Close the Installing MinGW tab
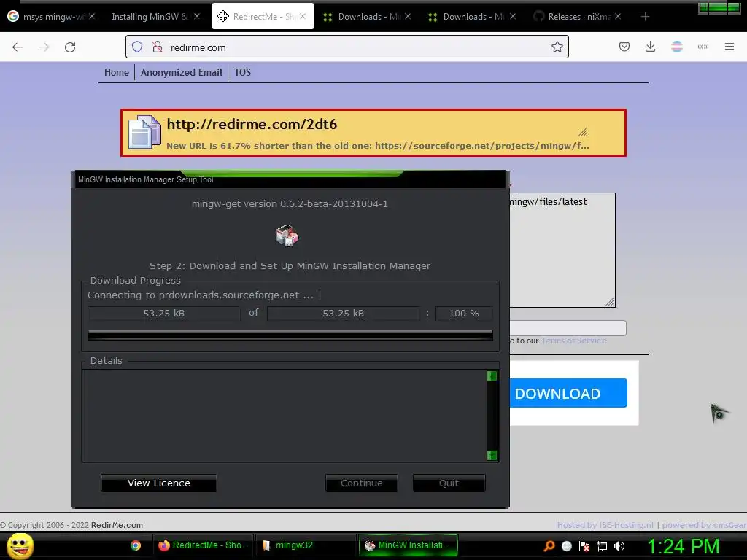 click(x=197, y=16)
